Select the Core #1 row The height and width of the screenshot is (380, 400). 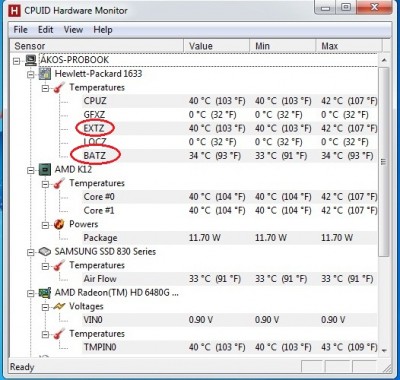coord(230,210)
